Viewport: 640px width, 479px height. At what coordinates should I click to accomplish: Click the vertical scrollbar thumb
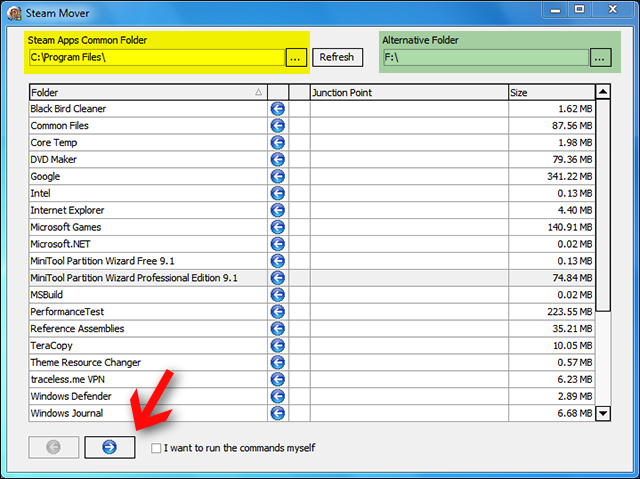point(603,205)
